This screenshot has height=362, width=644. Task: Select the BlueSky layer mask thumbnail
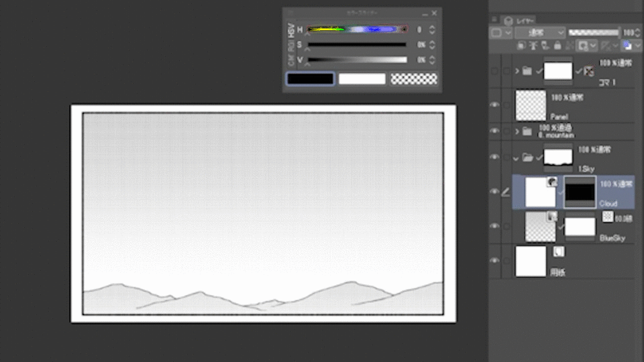[580, 227]
